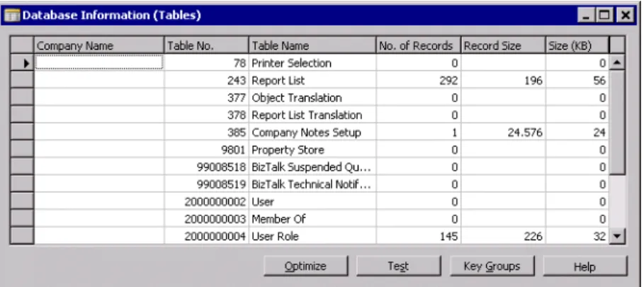
Task: Click the Record Size column header
Action: pyautogui.click(x=504, y=45)
